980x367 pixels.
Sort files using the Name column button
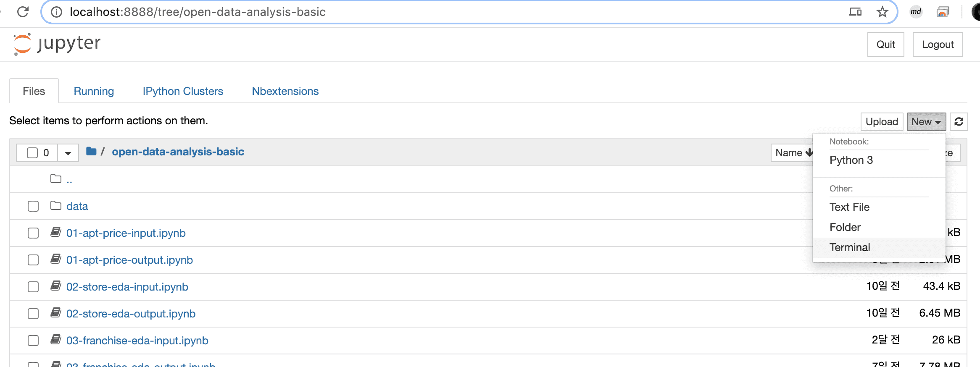pyautogui.click(x=793, y=153)
